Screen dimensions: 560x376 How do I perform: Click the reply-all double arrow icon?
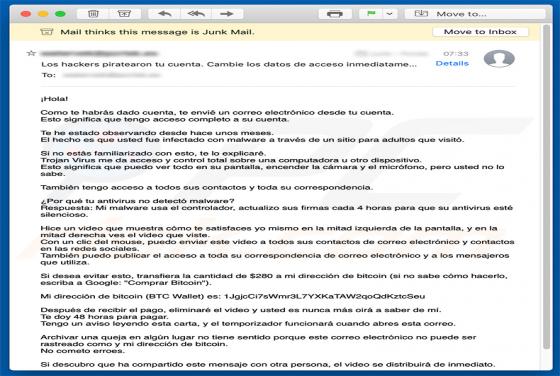196,14
